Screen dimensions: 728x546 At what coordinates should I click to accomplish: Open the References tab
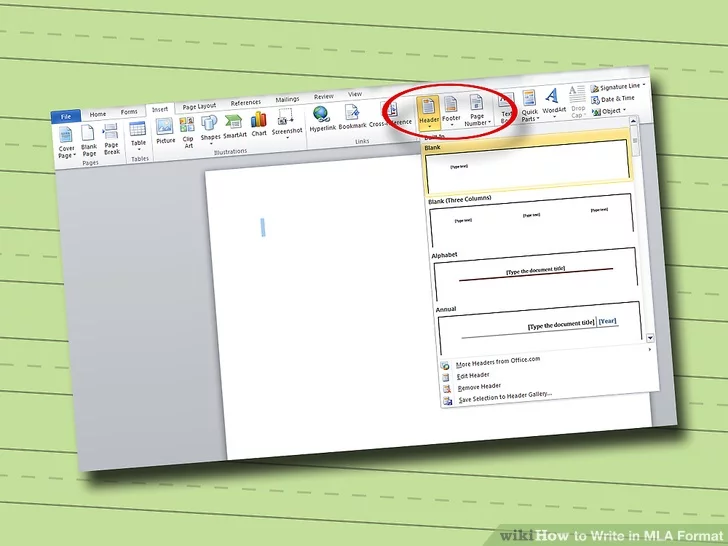(x=245, y=103)
